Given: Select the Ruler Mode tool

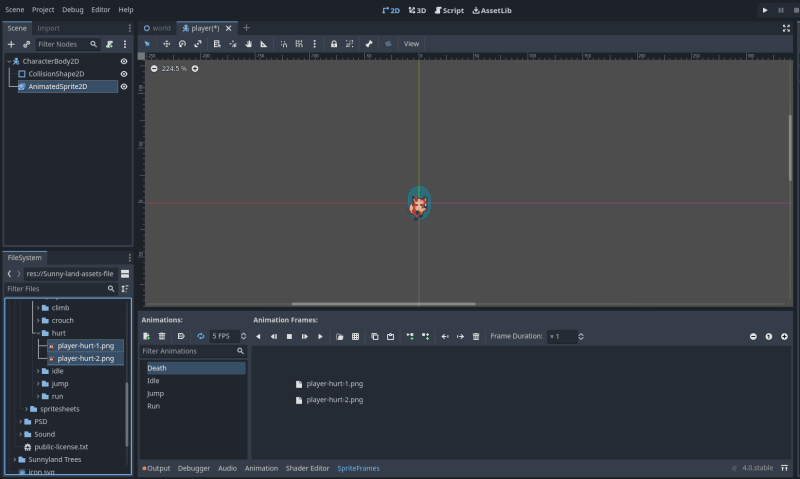Looking at the screenshot, I should (264, 44).
